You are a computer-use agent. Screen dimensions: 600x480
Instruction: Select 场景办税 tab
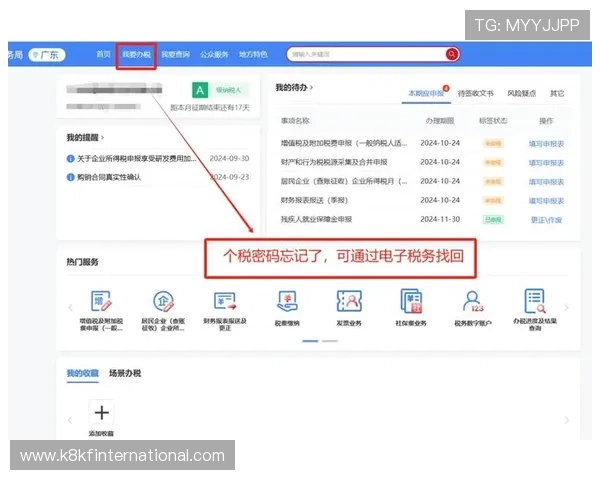point(125,373)
